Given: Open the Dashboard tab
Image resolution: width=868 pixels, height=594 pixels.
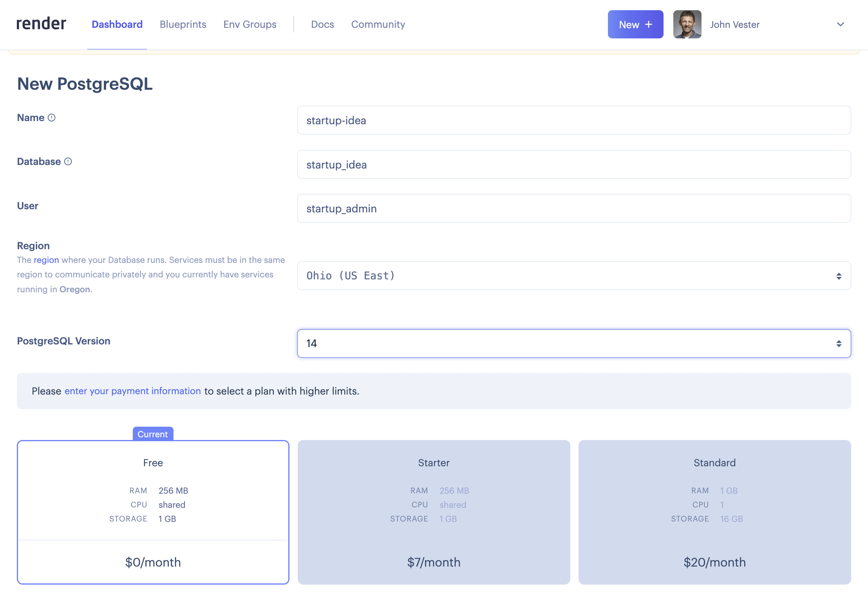Looking at the screenshot, I should tap(117, 24).
